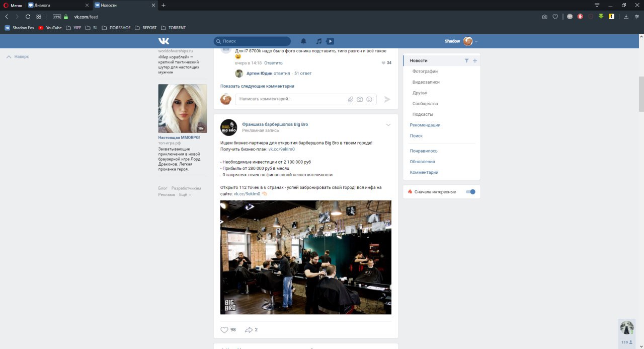The image size is (644, 349).
Task: Select Подкасты feed section
Action: coord(423,114)
